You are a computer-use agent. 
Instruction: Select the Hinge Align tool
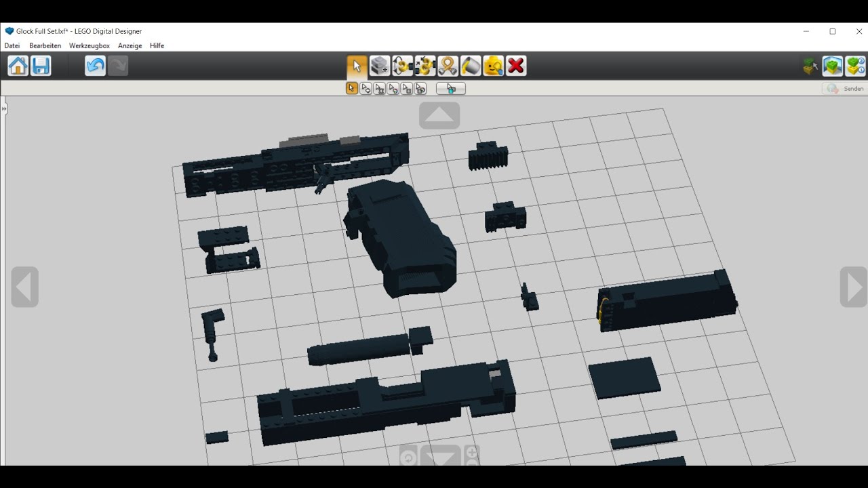(x=425, y=66)
